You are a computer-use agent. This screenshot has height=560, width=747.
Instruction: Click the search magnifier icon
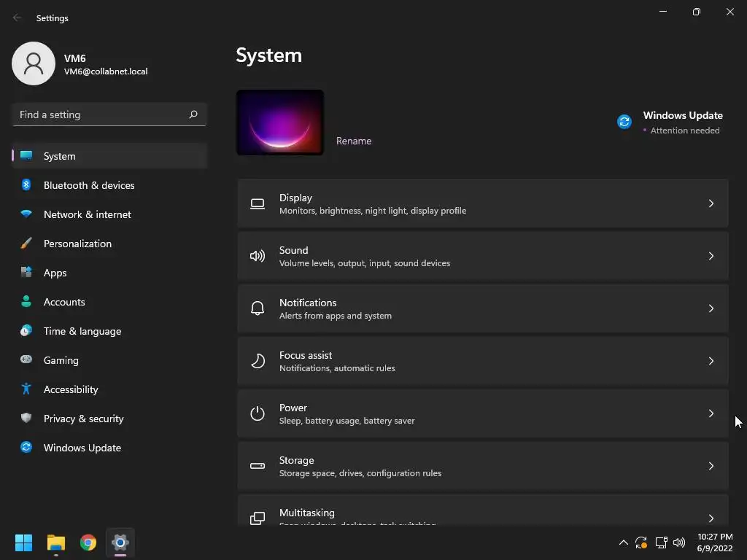coord(193,114)
